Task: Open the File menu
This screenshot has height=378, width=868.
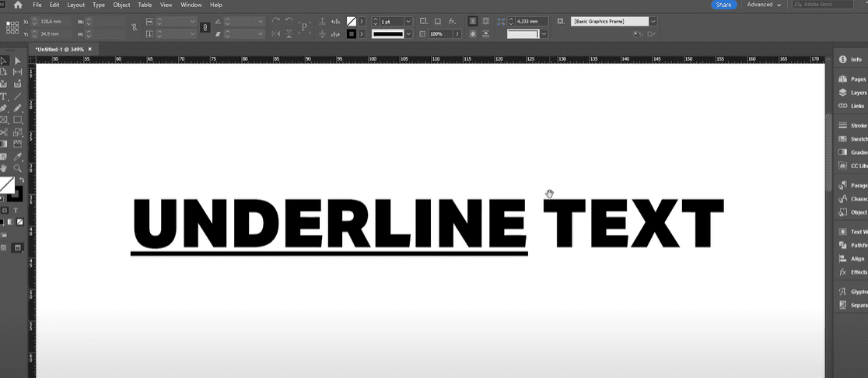Action: coord(37,5)
